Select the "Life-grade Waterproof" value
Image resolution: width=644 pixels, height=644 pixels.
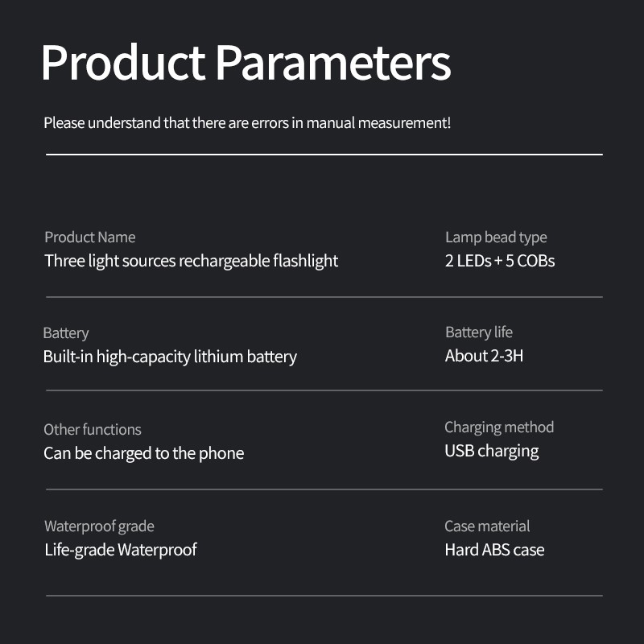pyautogui.click(x=120, y=550)
